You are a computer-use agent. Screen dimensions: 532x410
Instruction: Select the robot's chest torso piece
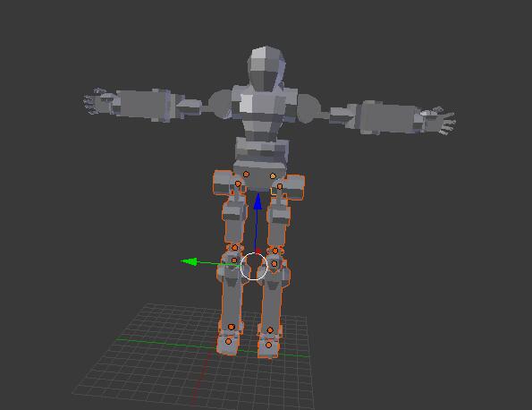point(263,112)
